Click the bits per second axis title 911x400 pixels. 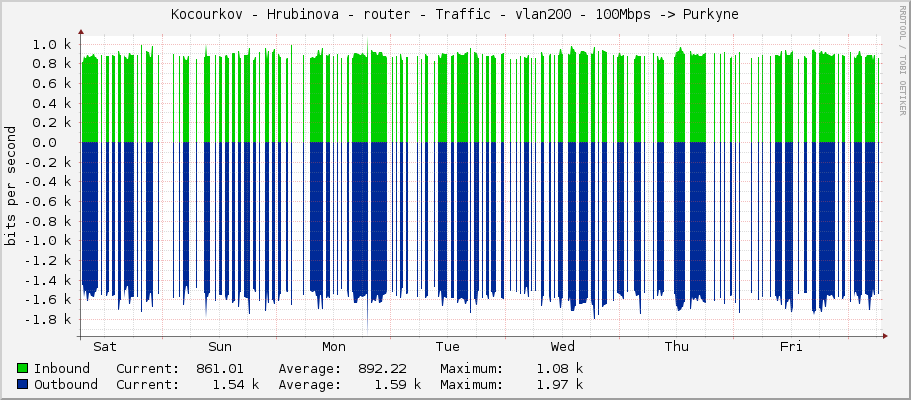[10, 185]
